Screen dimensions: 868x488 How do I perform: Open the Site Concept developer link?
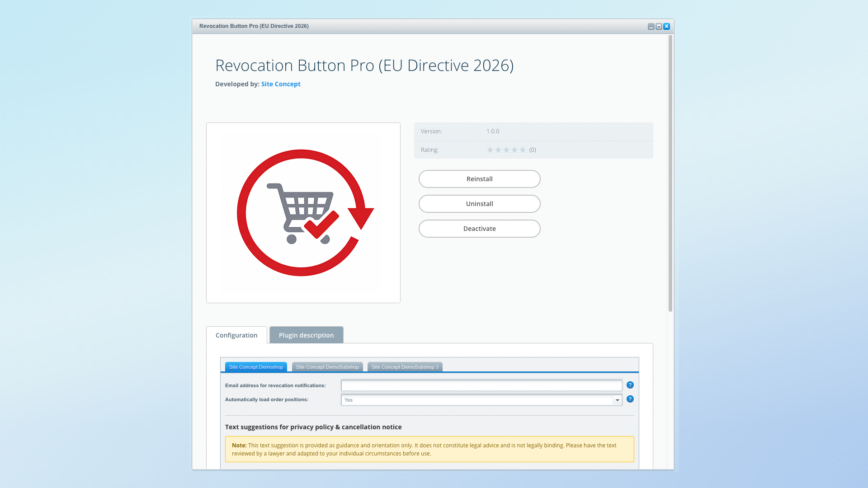tap(281, 84)
